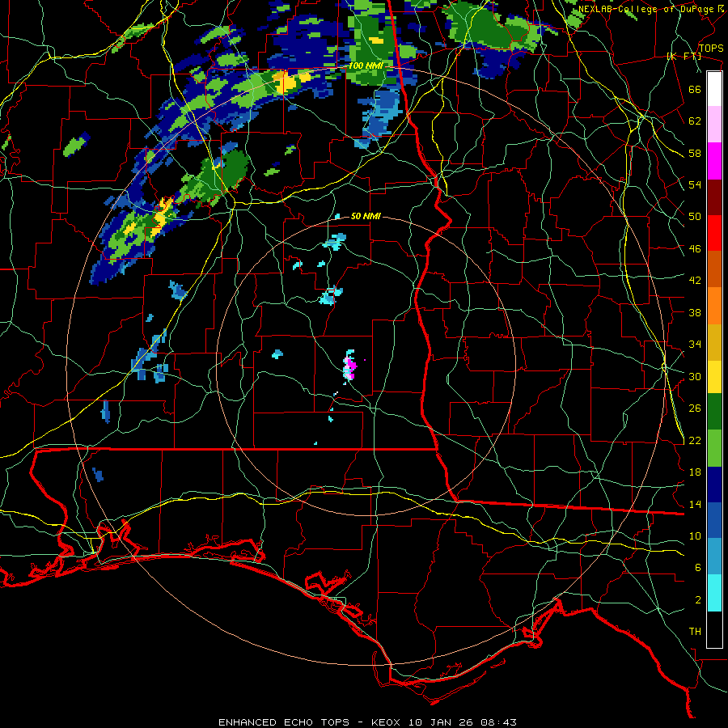Image resolution: width=728 pixels, height=728 pixels.
Task: Click the legend value "10"
Action: [695, 535]
